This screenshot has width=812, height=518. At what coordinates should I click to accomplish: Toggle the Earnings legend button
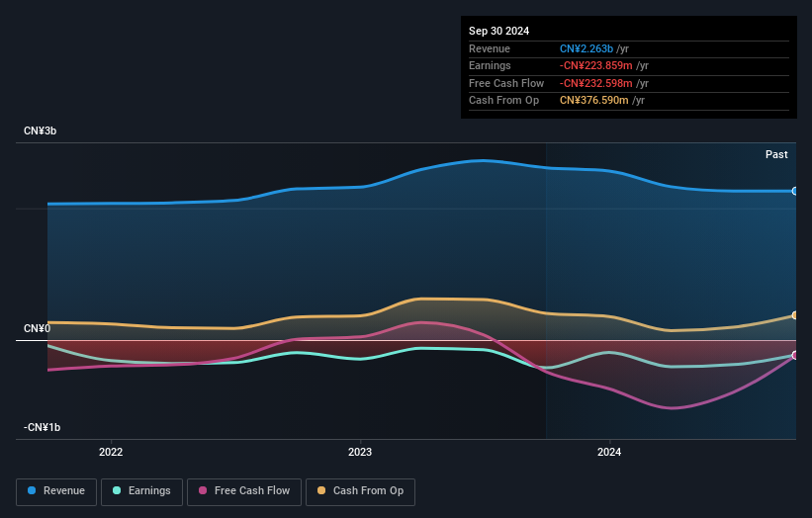click(x=141, y=491)
